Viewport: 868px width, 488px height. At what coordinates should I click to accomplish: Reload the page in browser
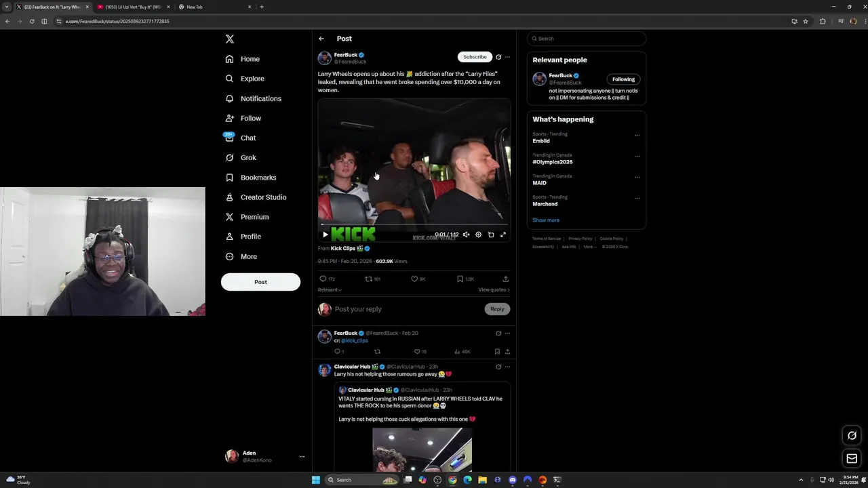coord(32,21)
